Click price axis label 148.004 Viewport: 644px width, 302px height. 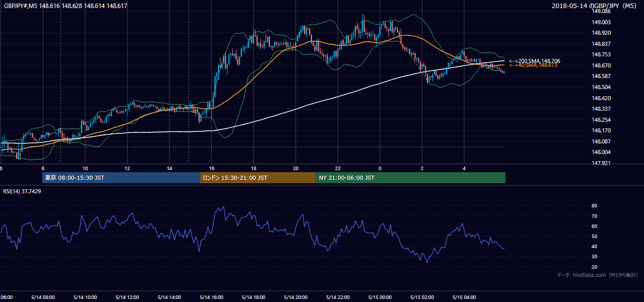click(x=601, y=152)
